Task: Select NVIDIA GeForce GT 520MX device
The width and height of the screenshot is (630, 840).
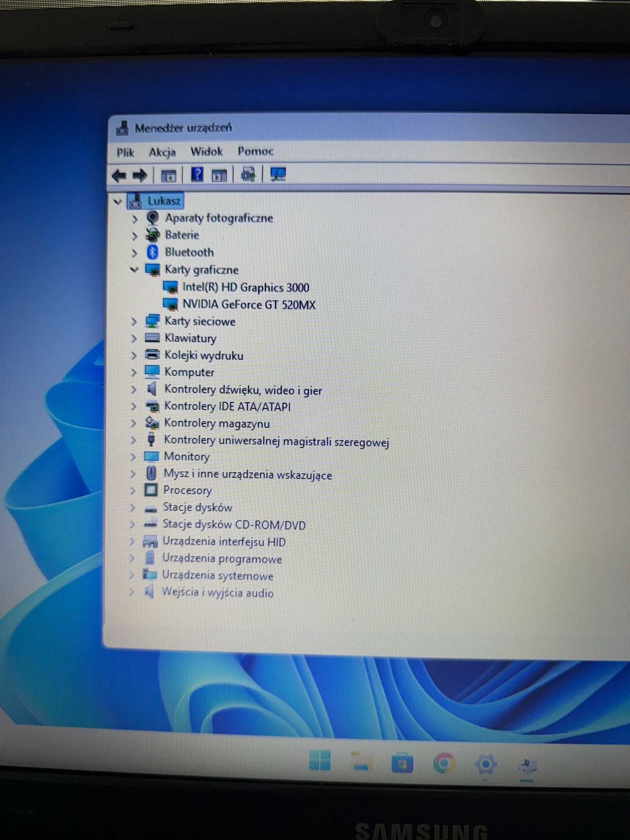Action: pyautogui.click(x=249, y=305)
